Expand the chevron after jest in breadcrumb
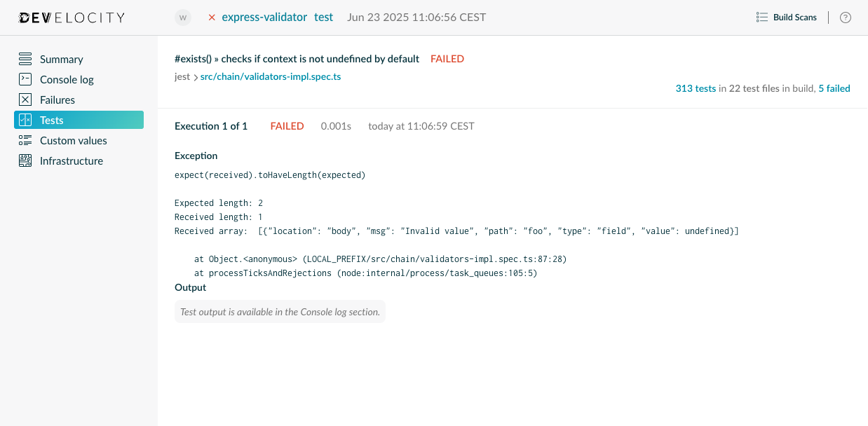The width and height of the screenshot is (868, 426). 196,76
